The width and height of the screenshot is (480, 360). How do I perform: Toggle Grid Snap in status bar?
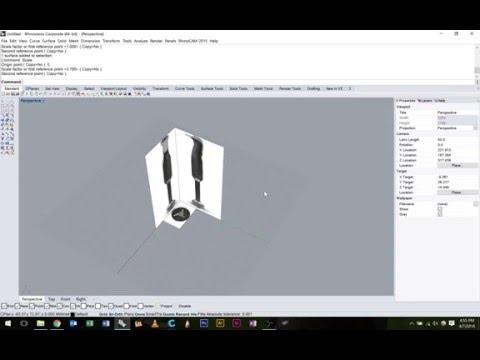(x=107, y=314)
